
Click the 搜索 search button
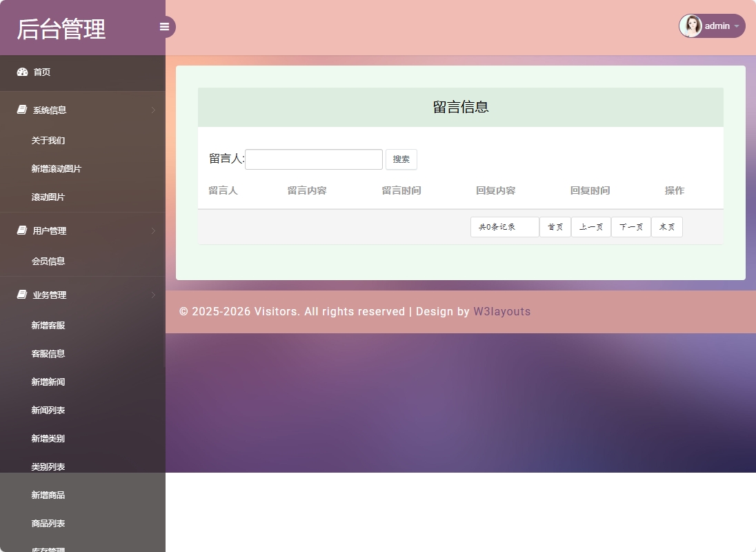tap(401, 159)
